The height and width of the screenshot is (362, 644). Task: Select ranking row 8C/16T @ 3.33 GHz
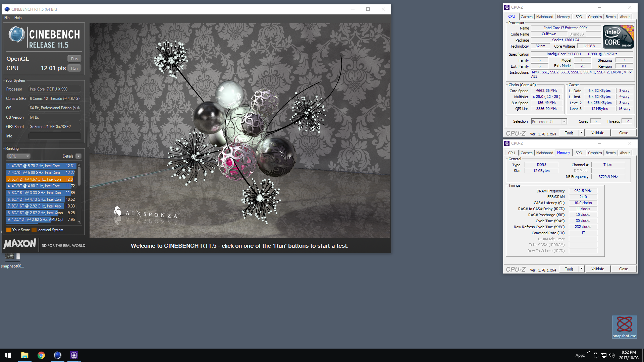click(x=41, y=193)
